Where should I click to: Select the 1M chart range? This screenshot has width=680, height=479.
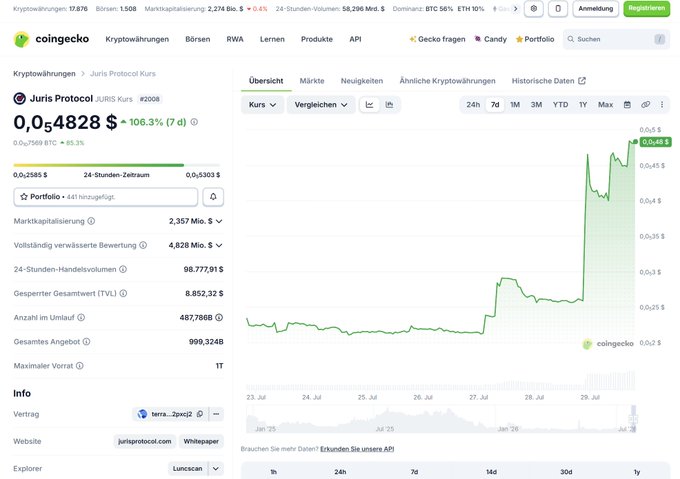pos(515,104)
